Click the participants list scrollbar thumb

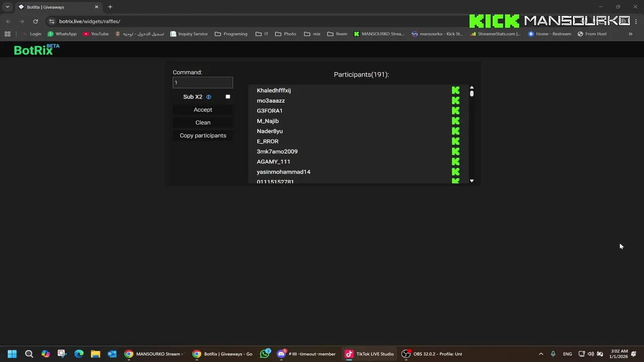pyautogui.click(x=472, y=94)
